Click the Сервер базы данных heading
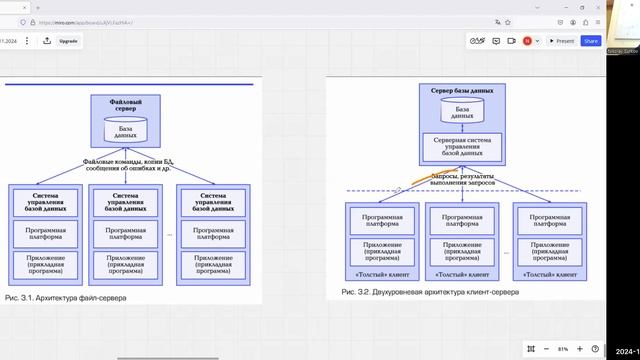This screenshot has height=360, width=640. (462, 91)
